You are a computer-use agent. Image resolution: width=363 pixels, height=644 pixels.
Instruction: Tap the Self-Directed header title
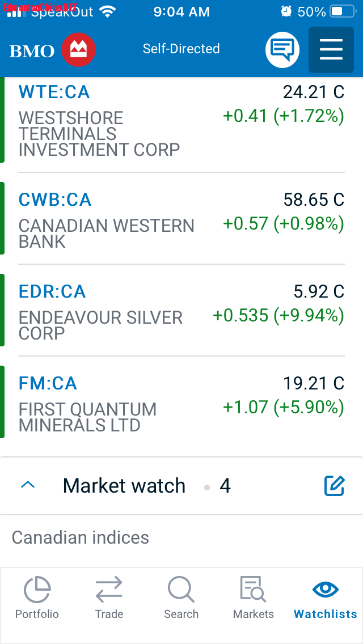pos(181,49)
